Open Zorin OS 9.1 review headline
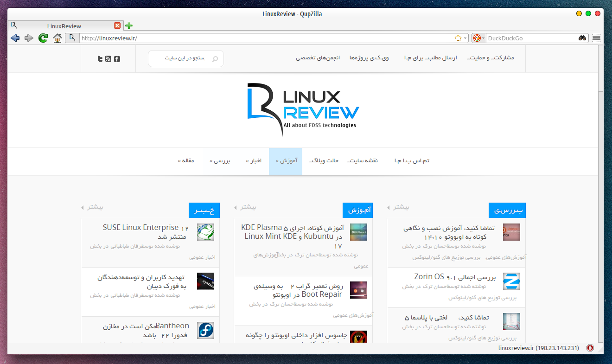This screenshot has width=612, height=364. (455, 277)
